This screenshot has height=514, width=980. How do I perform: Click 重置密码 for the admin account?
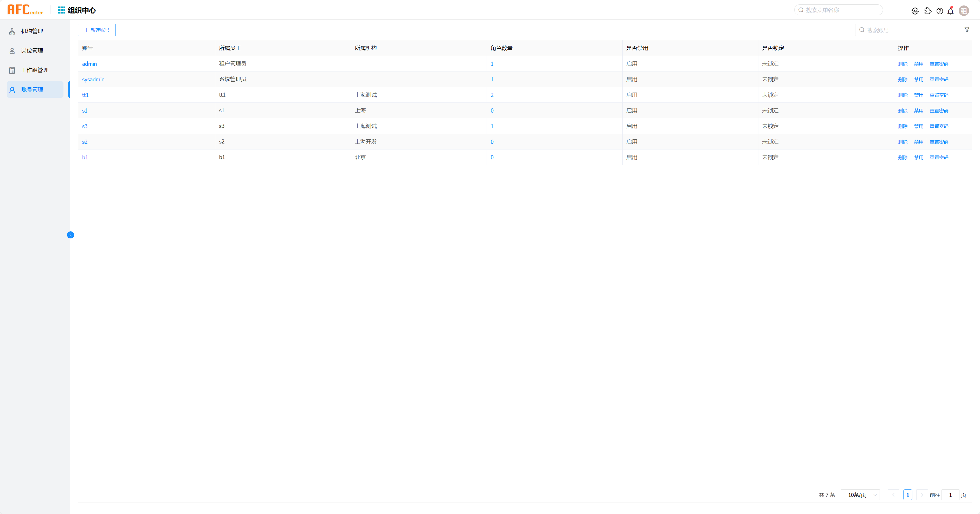939,64
